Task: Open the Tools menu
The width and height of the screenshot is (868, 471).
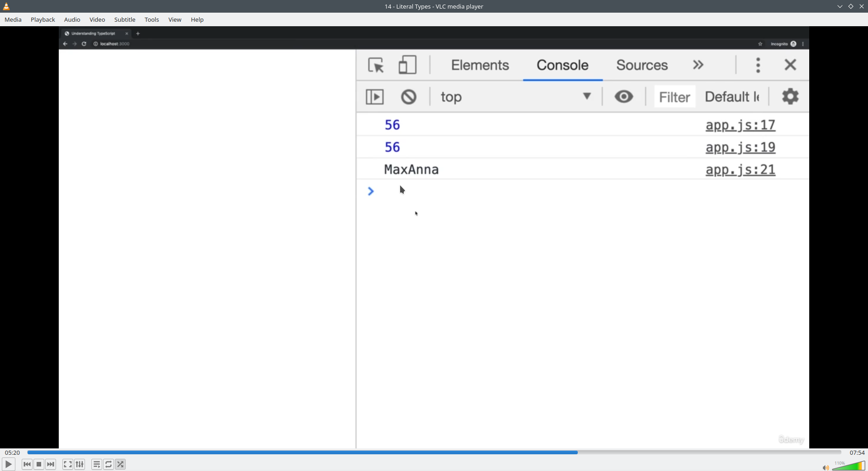Action: 152,19
